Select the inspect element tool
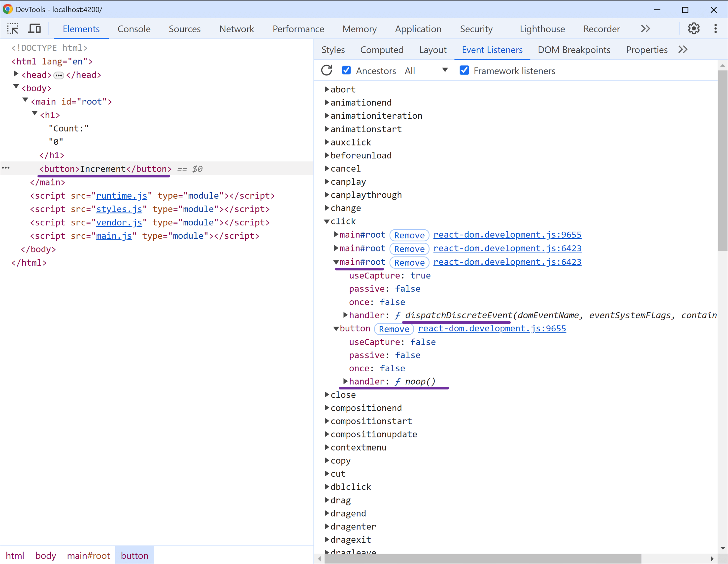 click(x=13, y=29)
